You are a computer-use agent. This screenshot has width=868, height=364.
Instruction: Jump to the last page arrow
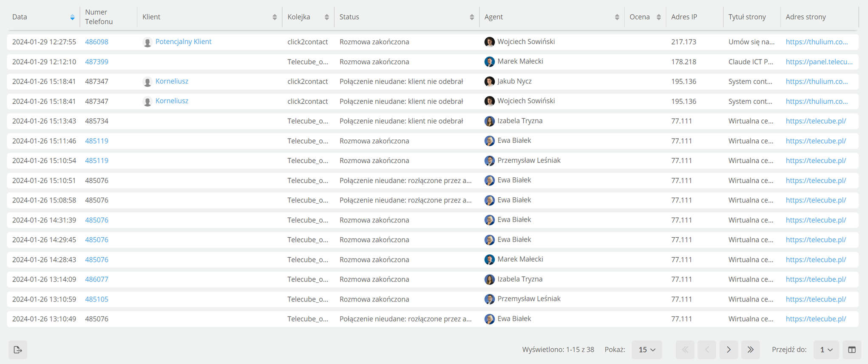pos(751,350)
